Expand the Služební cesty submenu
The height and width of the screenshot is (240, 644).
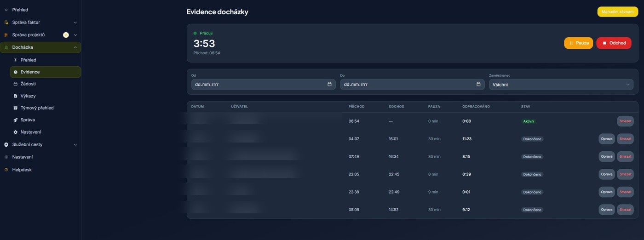75,144
